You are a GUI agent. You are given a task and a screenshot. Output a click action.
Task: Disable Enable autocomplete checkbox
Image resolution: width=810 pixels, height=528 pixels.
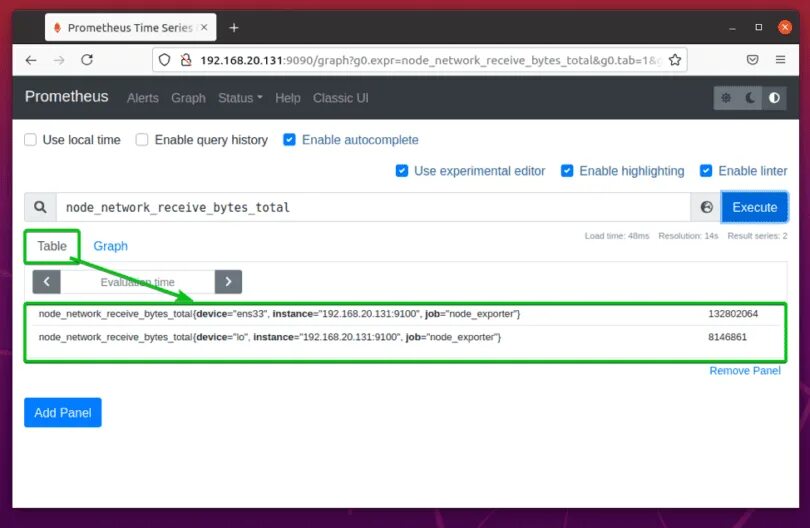point(289,139)
